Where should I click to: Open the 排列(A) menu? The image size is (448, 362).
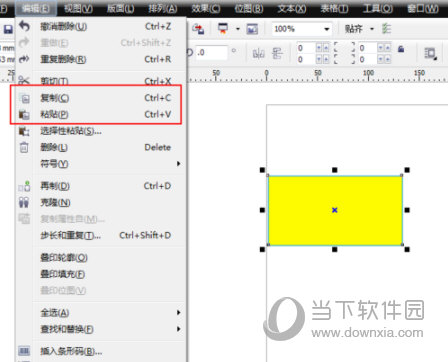[163, 8]
